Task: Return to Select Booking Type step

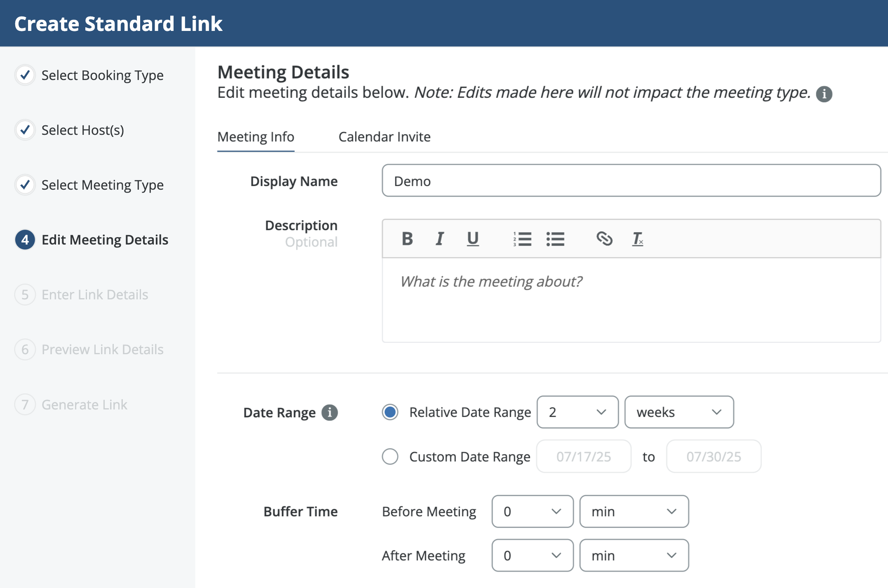Action: pos(102,75)
